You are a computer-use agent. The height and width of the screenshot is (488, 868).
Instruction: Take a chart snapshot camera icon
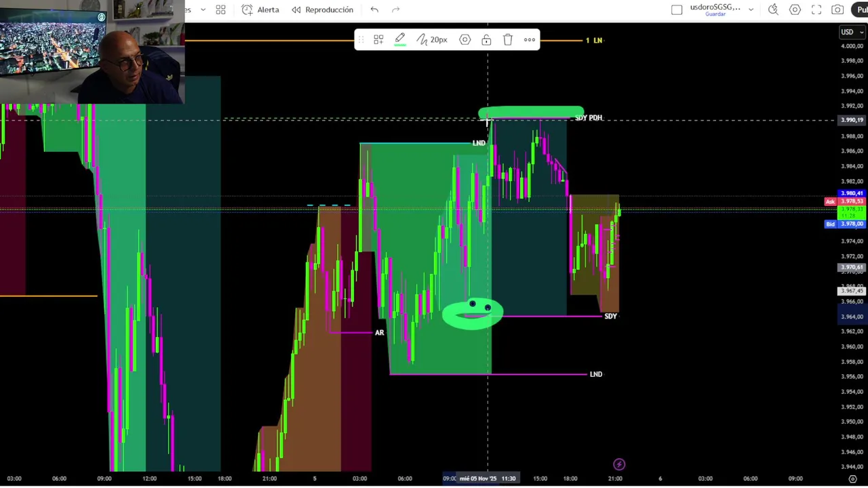coord(838,9)
